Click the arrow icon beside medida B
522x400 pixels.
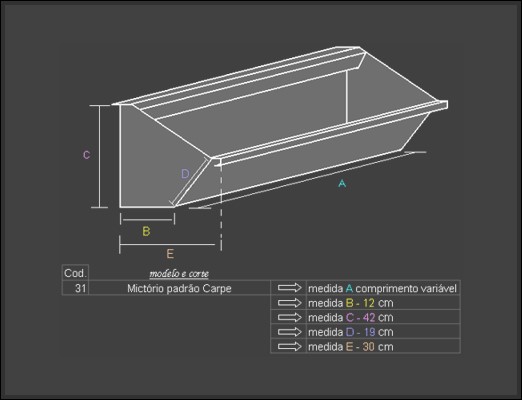[x=289, y=303]
